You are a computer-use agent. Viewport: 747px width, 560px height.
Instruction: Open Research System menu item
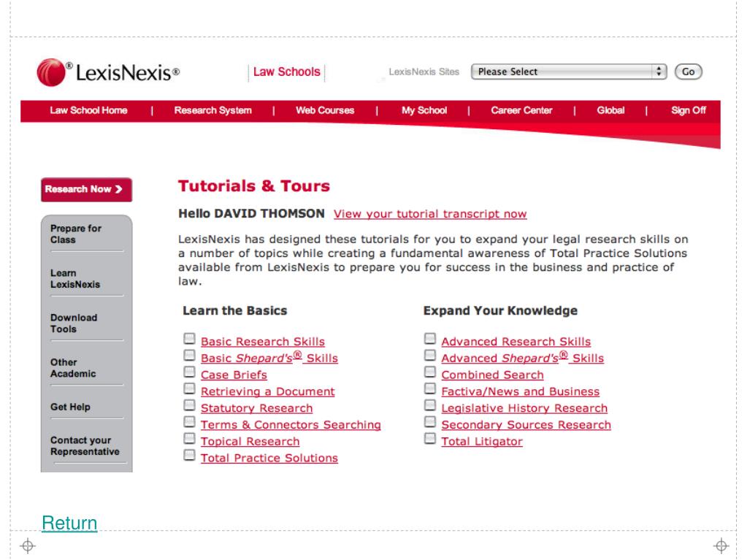coord(212,110)
